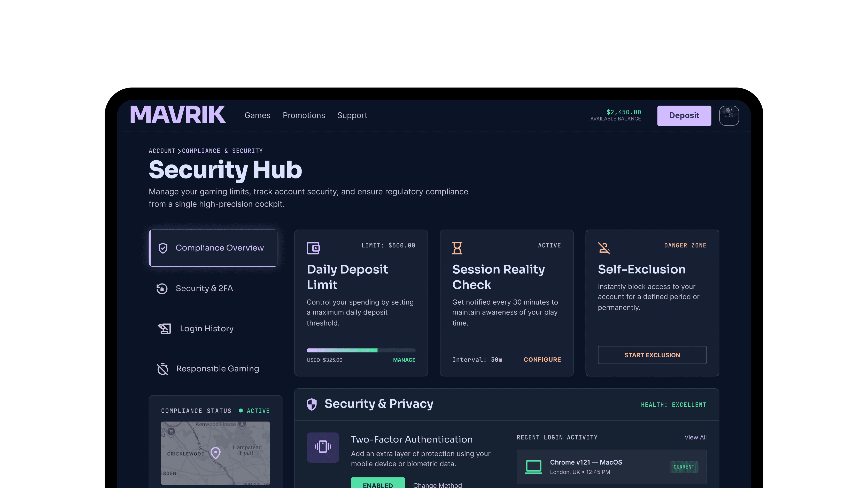868x488 pixels.
Task: Click the COMPLIANCE STATUS ACTIVE label
Action: pos(258,411)
